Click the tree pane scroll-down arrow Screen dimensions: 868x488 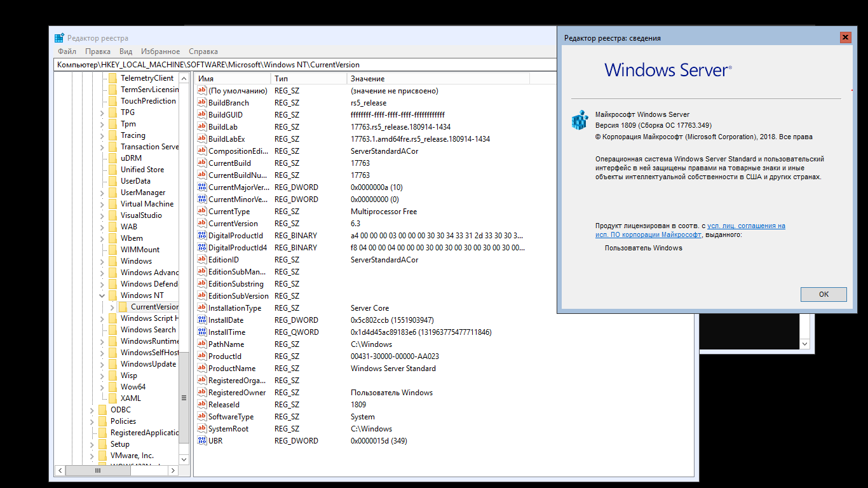click(184, 459)
